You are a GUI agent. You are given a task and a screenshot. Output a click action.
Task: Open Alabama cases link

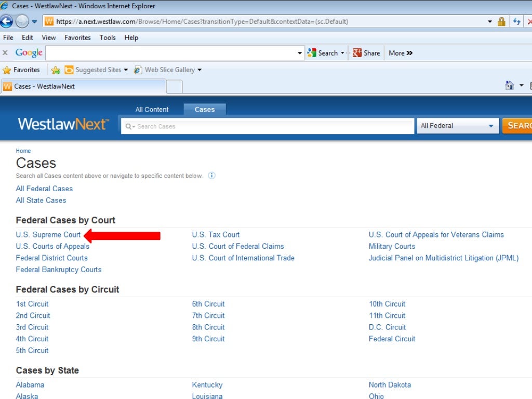30,385
